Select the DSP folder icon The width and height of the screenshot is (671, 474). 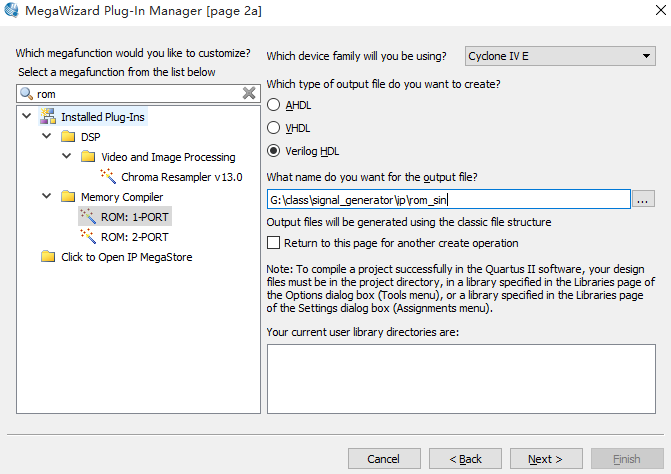coord(68,136)
